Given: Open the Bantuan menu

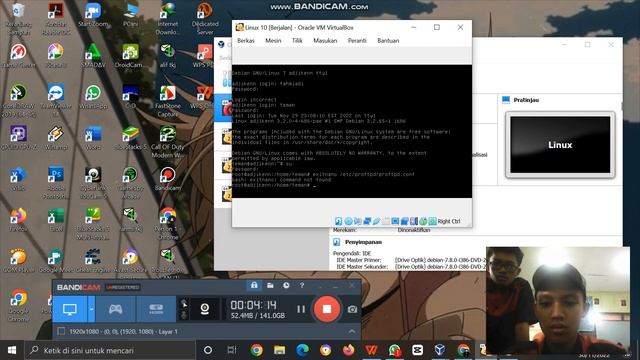Looking at the screenshot, I should tap(388, 40).
